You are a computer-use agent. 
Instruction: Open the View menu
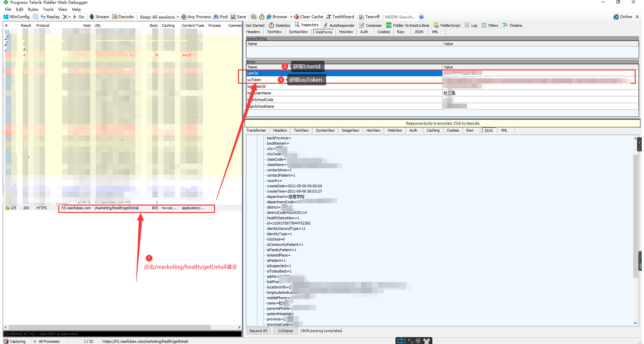[63, 9]
